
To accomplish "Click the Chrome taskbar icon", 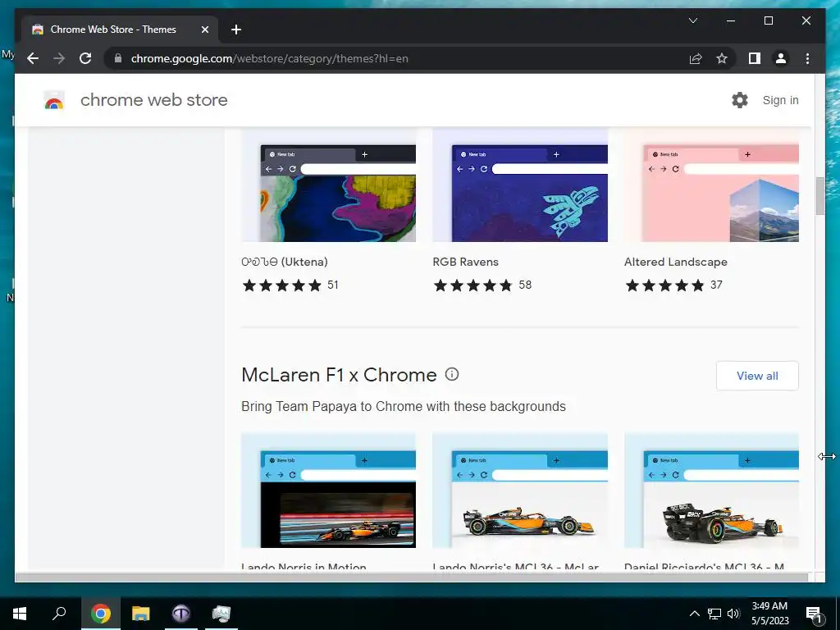I will point(101,614).
